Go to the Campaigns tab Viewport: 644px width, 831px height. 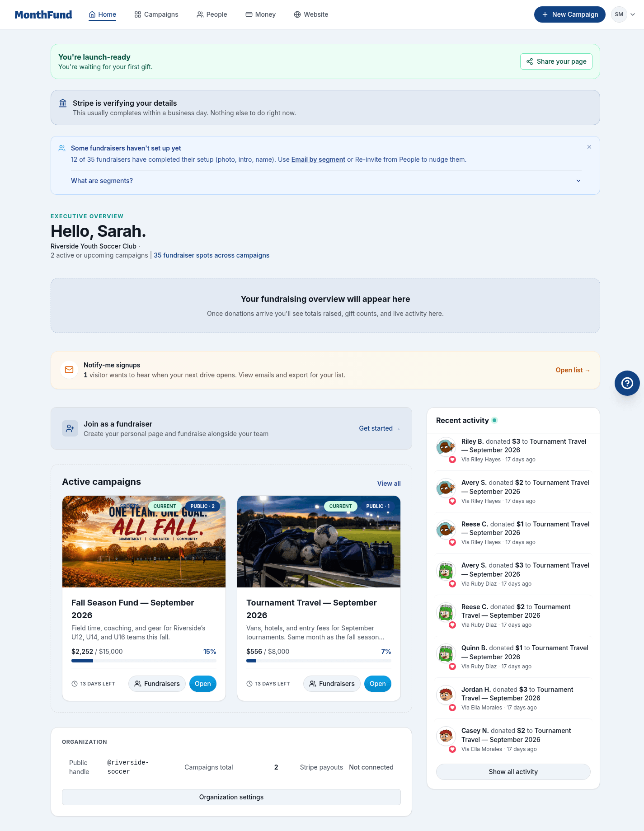click(156, 14)
